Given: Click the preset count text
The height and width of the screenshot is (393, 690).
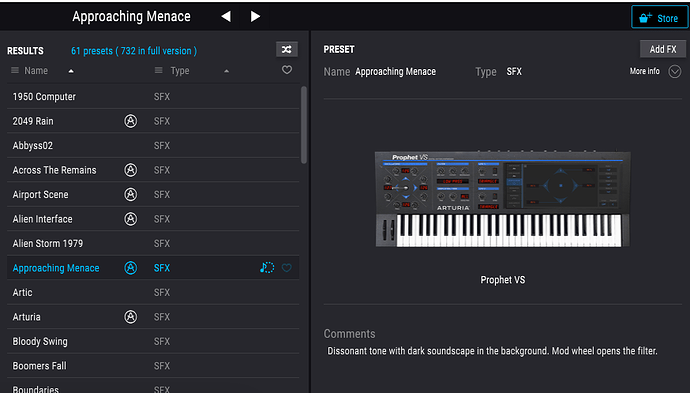Looking at the screenshot, I should click(x=134, y=51).
